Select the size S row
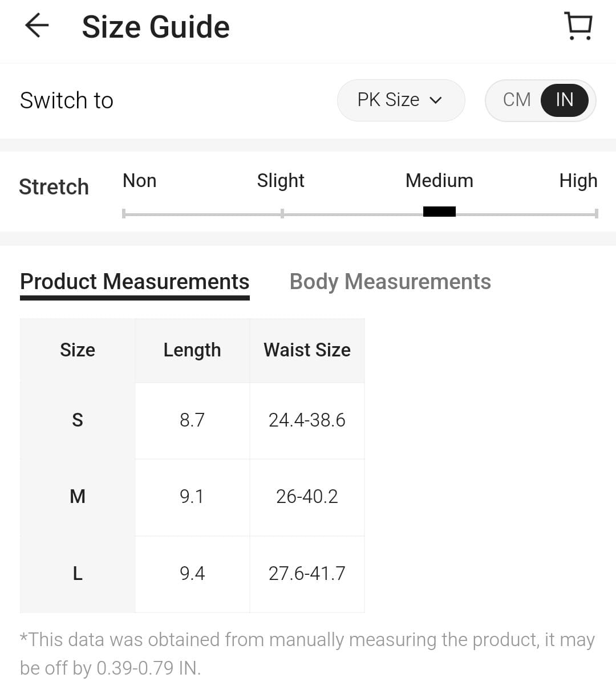This screenshot has width=616, height=698. coord(78,420)
